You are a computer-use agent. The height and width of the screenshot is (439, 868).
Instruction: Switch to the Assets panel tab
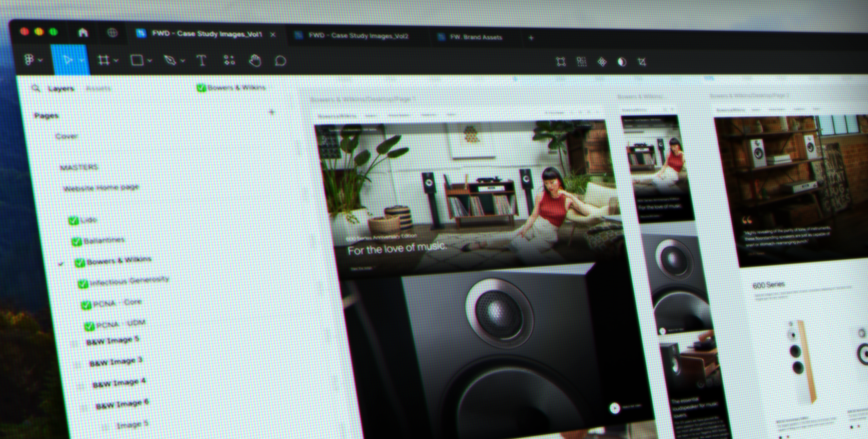98,89
